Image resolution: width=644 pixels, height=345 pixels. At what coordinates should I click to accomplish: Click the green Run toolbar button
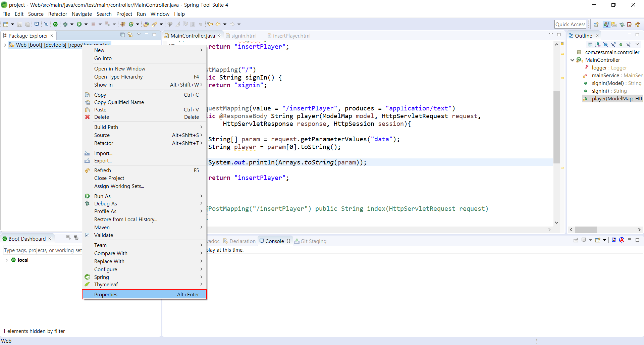coord(79,24)
